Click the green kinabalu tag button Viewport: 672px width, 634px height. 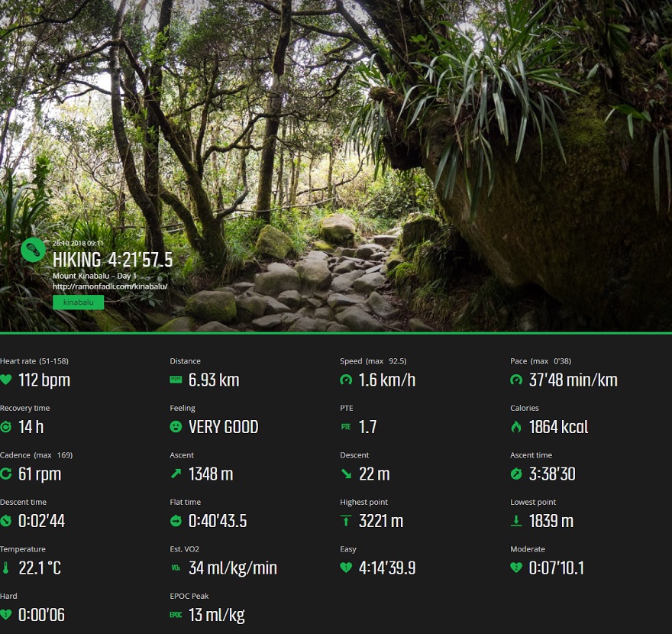point(79,302)
